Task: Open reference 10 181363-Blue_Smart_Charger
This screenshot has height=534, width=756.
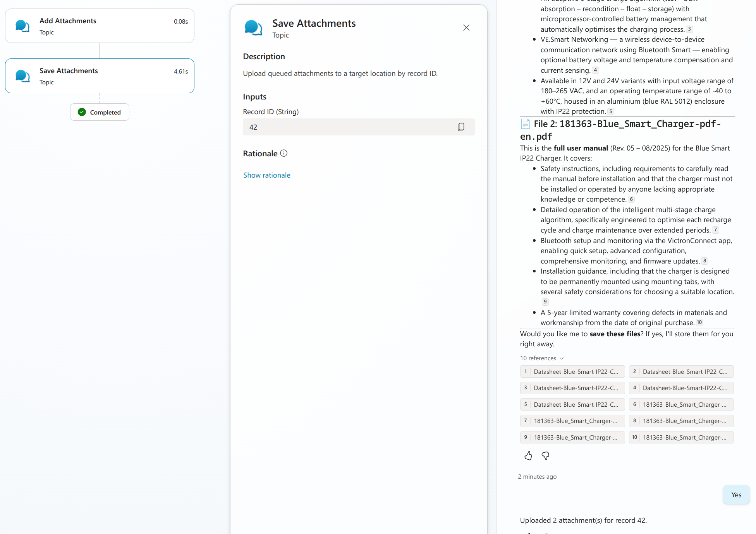Action: pyautogui.click(x=681, y=437)
